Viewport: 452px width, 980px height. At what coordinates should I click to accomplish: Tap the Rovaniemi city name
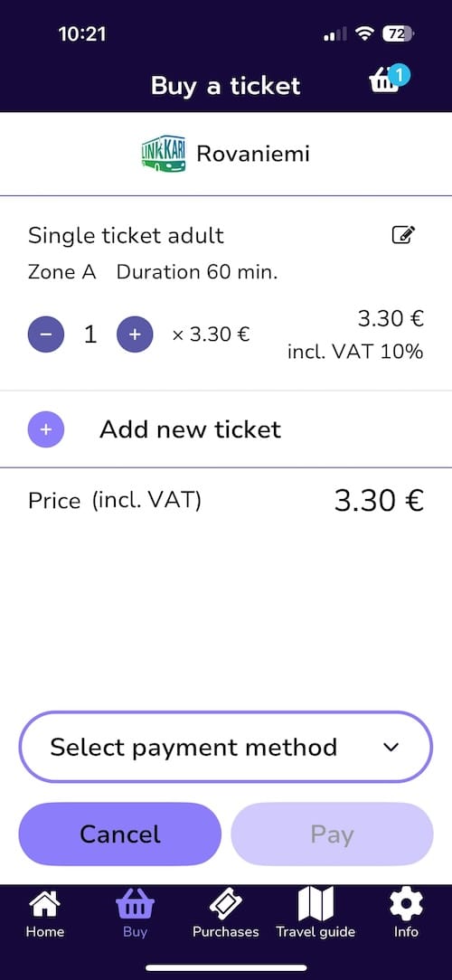(253, 154)
